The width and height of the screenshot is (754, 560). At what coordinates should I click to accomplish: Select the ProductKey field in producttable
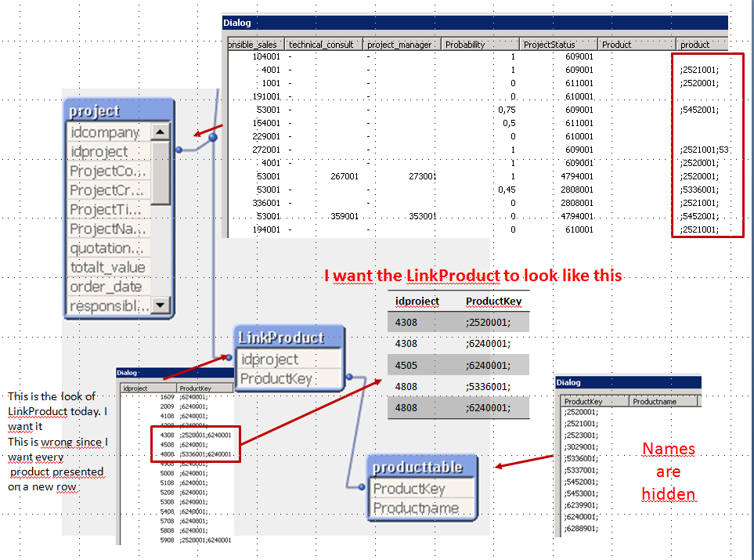[423, 489]
